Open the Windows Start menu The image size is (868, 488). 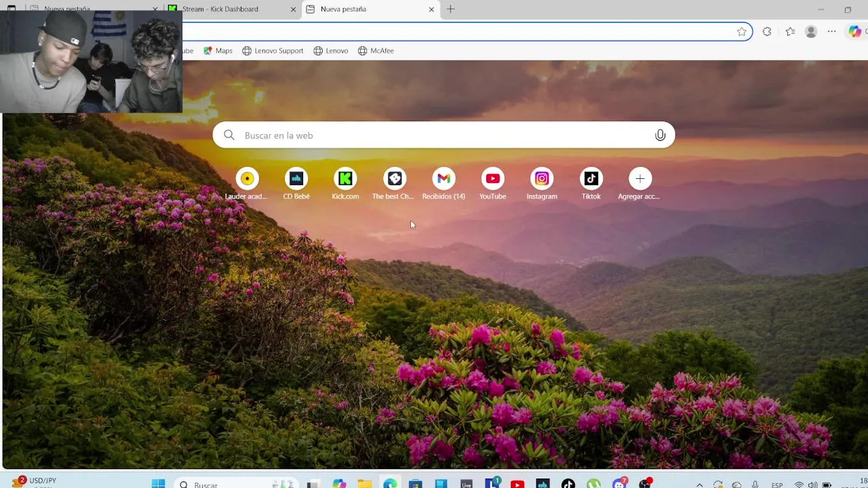pyautogui.click(x=158, y=483)
